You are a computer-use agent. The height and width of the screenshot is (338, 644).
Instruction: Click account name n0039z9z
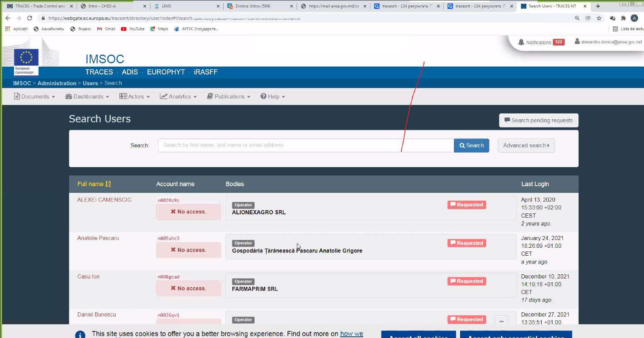[168, 200]
